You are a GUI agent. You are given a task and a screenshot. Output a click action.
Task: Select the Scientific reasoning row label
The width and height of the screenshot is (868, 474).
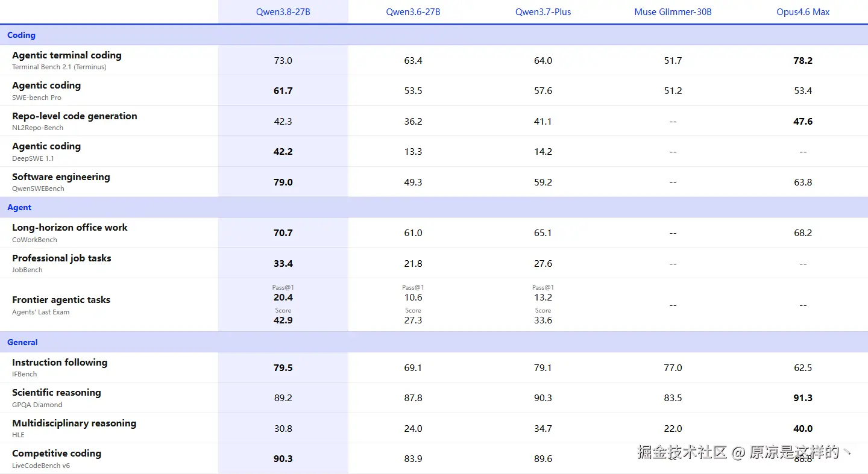click(57, 393)
